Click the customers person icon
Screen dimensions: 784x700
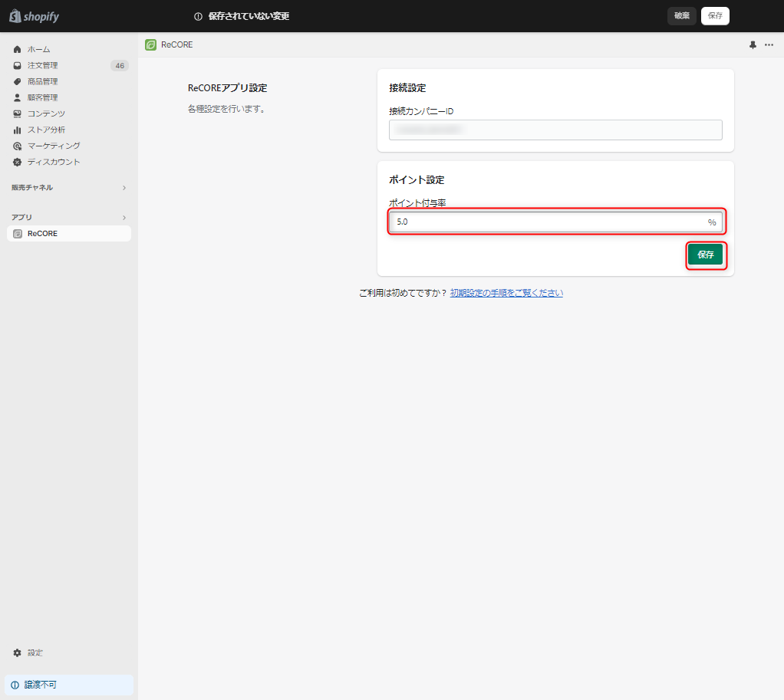pos(18,97)
